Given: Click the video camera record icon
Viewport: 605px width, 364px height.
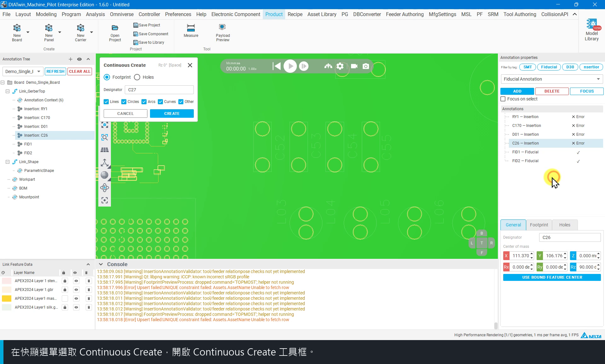Looking at the screenshot, I should [x=354, y=66].
